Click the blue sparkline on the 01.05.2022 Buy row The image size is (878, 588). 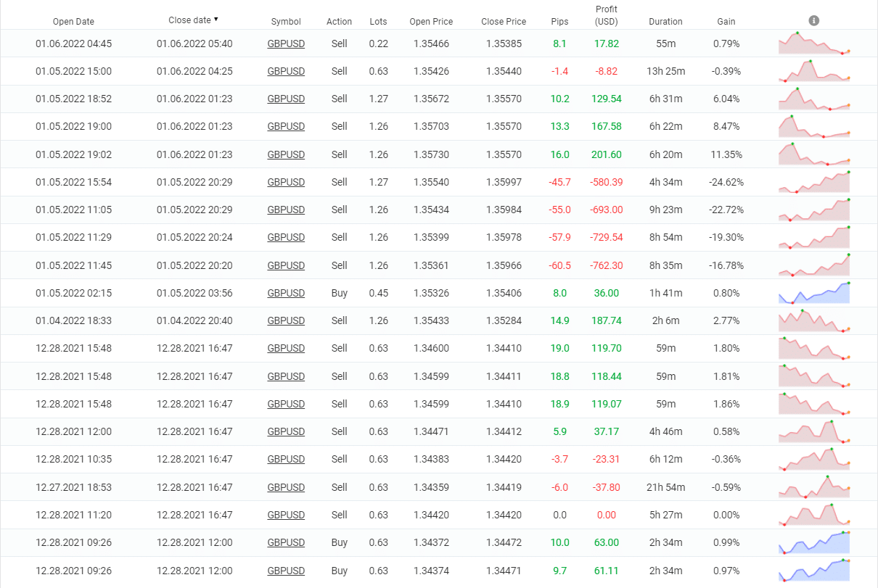click(x=814, y=293)
